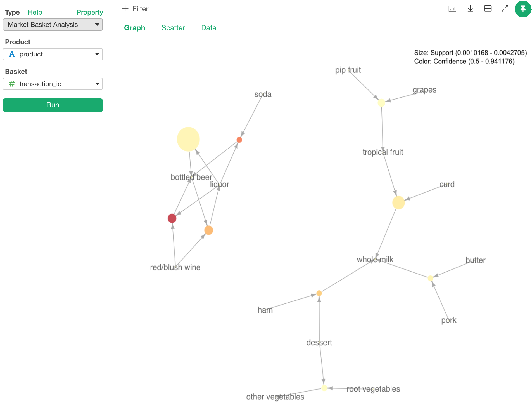
Task: Switch to the Data tab
Action: click(209, 28)
